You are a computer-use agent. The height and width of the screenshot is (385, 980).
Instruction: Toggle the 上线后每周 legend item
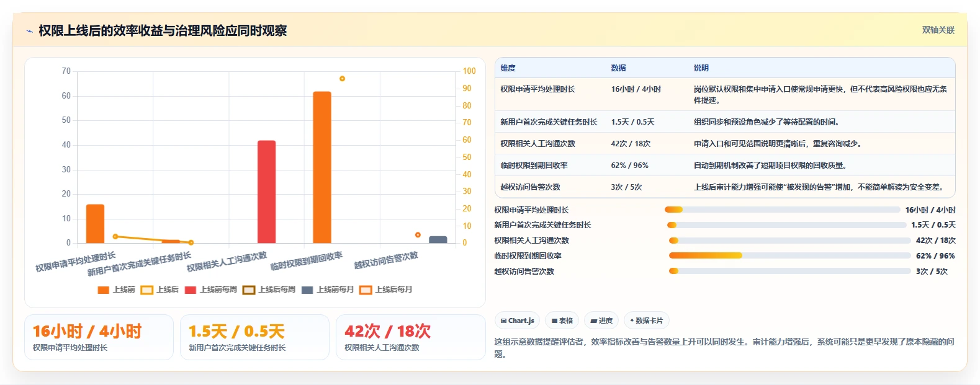click(x=269, y=290)
